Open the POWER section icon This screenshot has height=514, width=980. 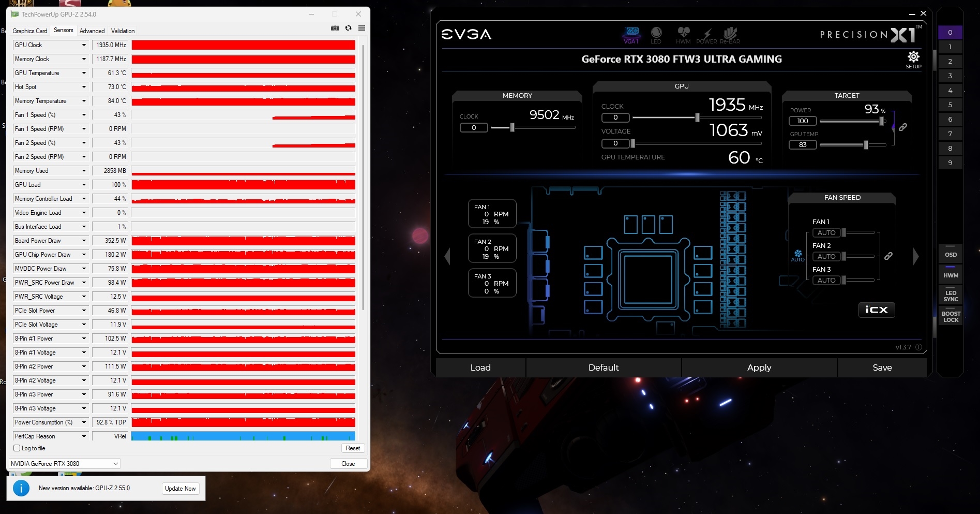click(x=706, y=35)
